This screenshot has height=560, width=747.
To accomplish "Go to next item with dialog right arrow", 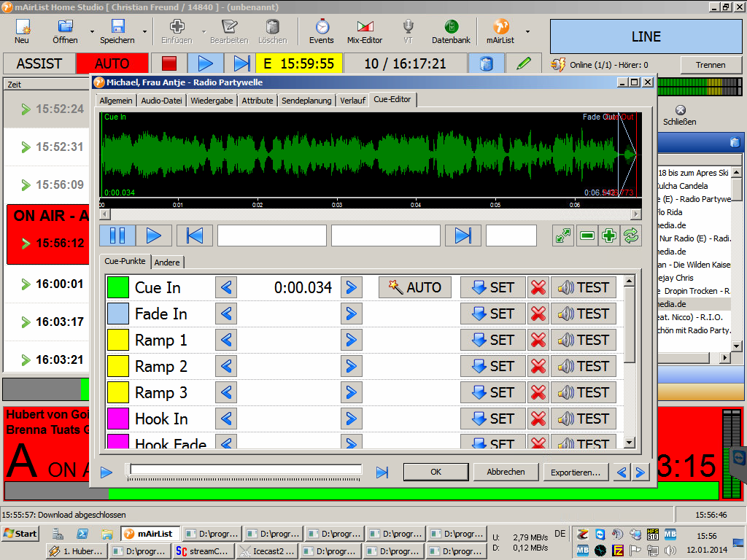I will pos(640,472).
